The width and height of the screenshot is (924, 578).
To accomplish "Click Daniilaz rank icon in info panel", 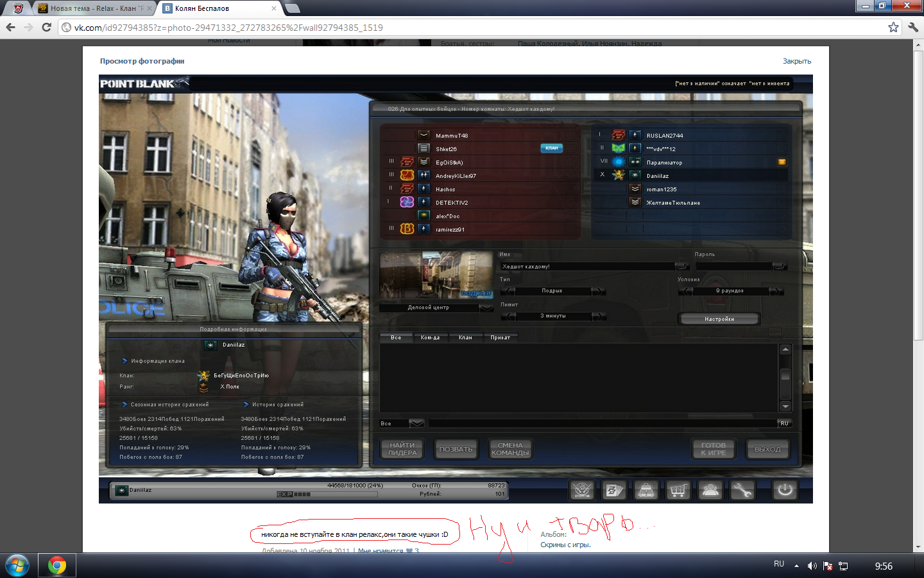I will click(x=210, y=345).
